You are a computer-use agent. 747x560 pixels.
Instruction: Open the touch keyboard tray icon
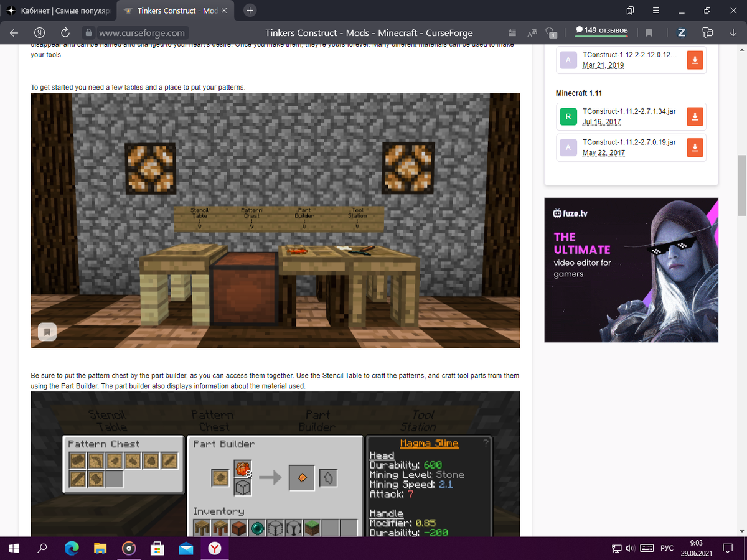coord(647,548)
